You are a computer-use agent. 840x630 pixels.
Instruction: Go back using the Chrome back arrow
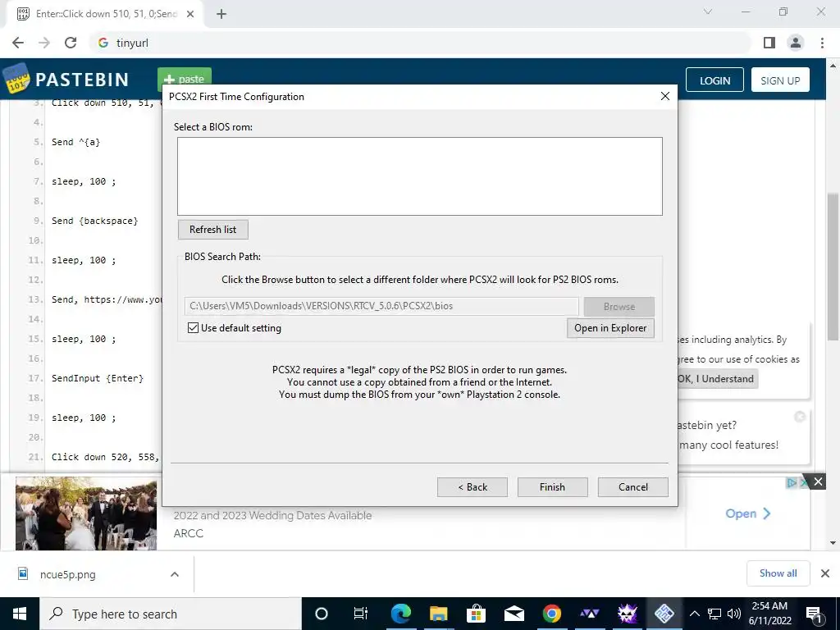click(x=18, y=43)
